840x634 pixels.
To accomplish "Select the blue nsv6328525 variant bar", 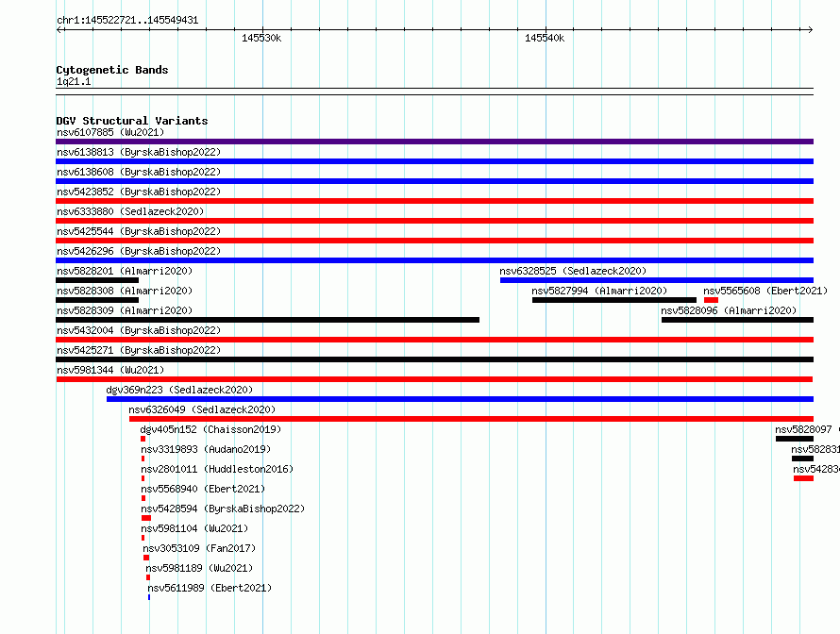I will click(x=657, y=280).
